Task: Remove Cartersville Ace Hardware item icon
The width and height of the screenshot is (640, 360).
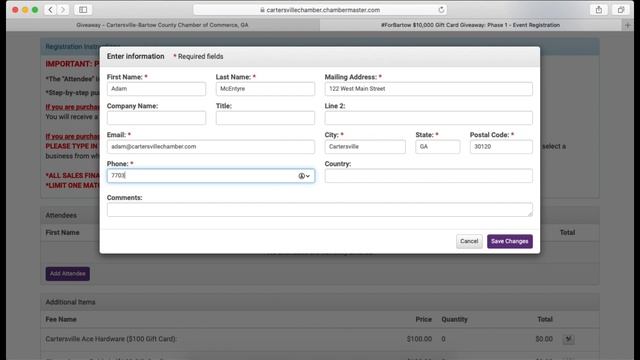Action: point(568,339)
